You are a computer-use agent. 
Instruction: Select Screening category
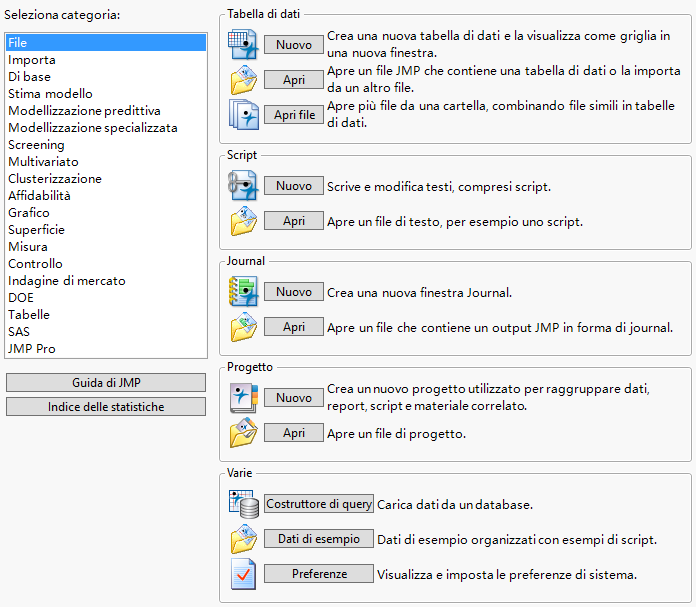pos(106,145)
